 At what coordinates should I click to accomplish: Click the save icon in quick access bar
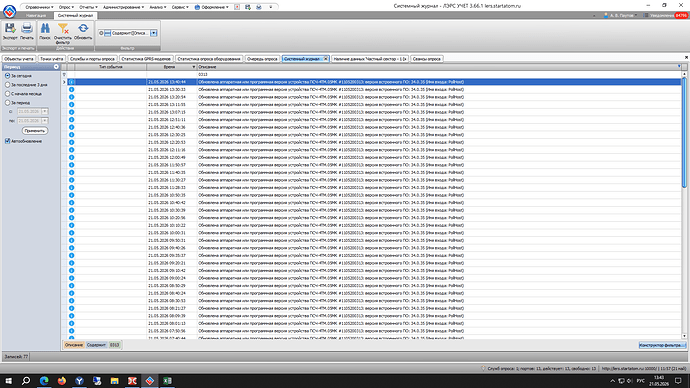pos(248,7)
